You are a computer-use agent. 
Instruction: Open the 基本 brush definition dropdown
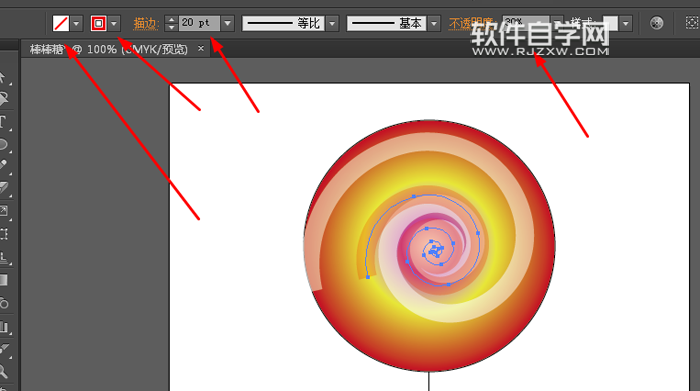(434, 23)
